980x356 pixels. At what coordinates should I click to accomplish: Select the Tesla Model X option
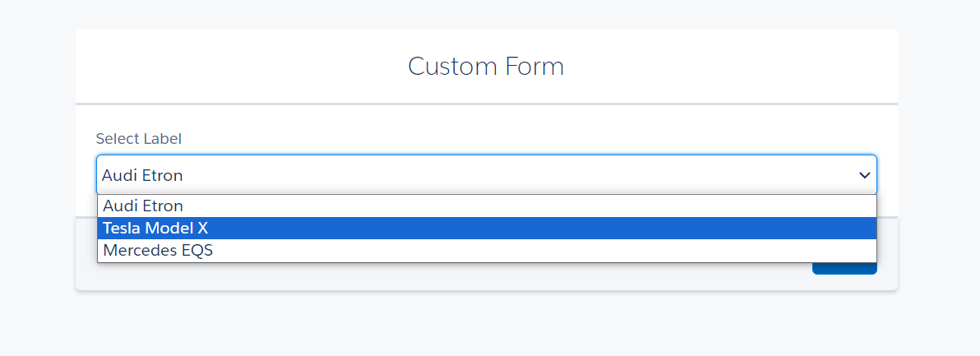click(156, 229)
